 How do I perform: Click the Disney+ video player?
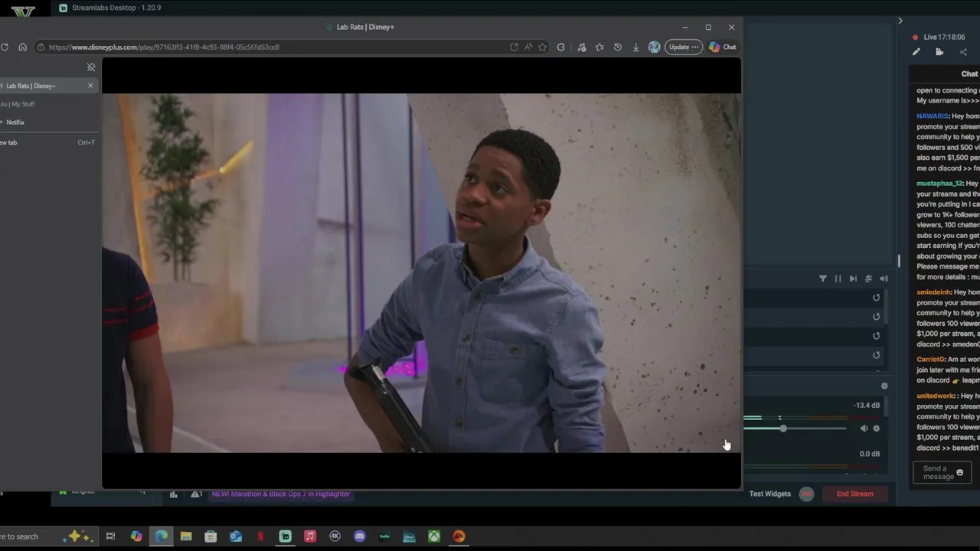421,273
